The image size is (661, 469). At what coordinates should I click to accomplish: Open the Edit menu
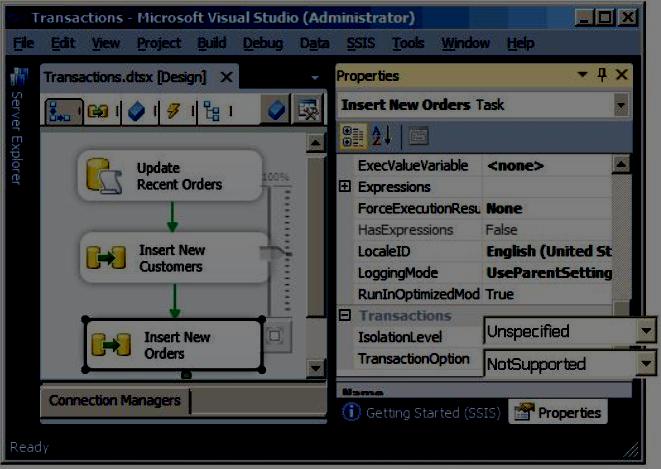pyautogui.click(x=63, y=43)
